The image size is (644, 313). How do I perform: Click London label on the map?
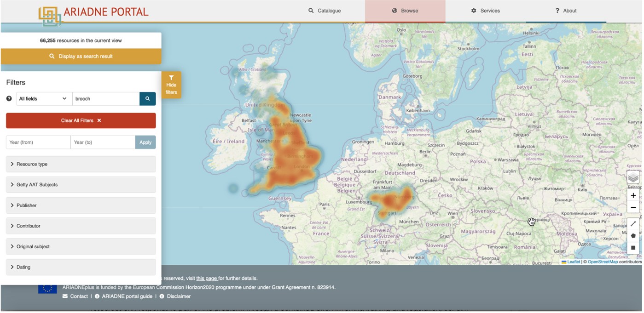pos(302,167)
